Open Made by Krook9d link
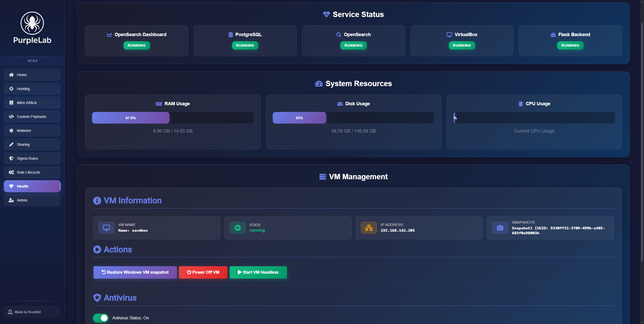 (x=32, y=312)
